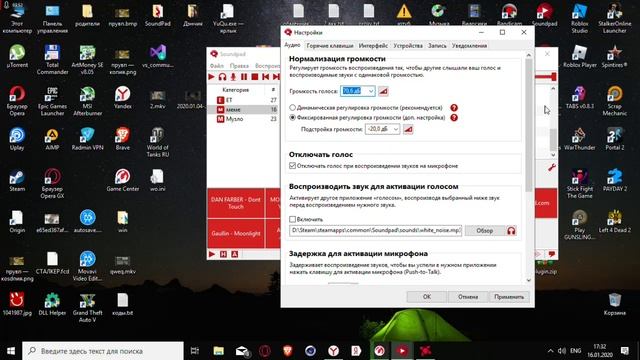
Task: Switch to Запись tab
Action: pos(437,46)
